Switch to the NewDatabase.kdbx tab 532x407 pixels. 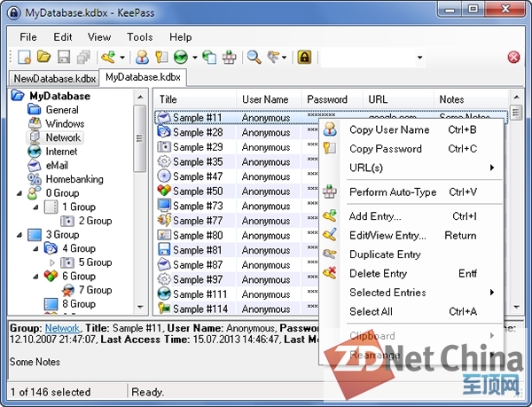(54, 78)
